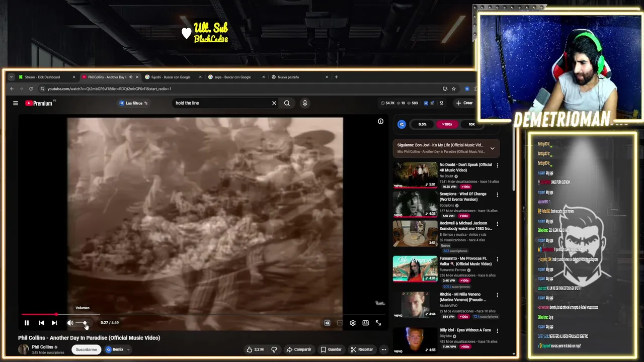Viewport: 644px width, 362px height.
Task: Clear the search text with X
Action: (x=274, y=103)
